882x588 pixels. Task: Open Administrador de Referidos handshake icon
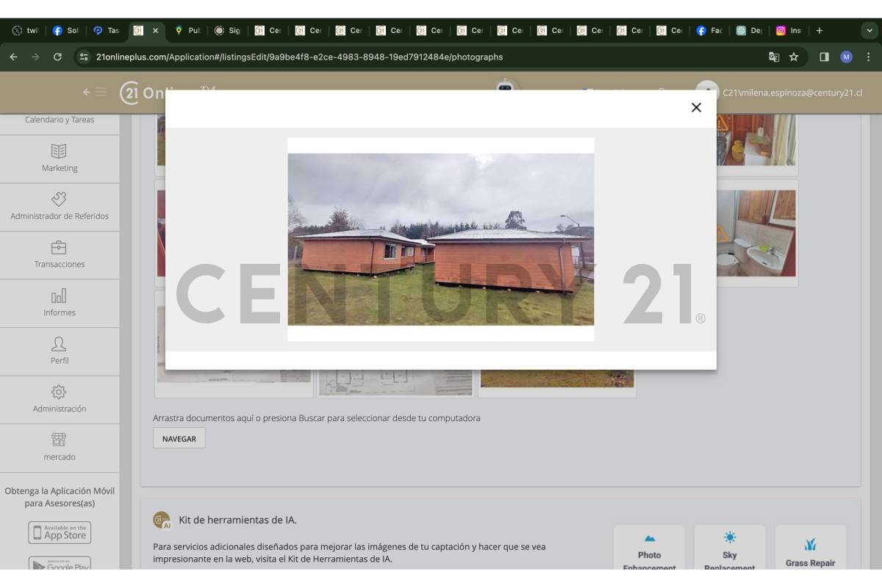click(59, 199)
